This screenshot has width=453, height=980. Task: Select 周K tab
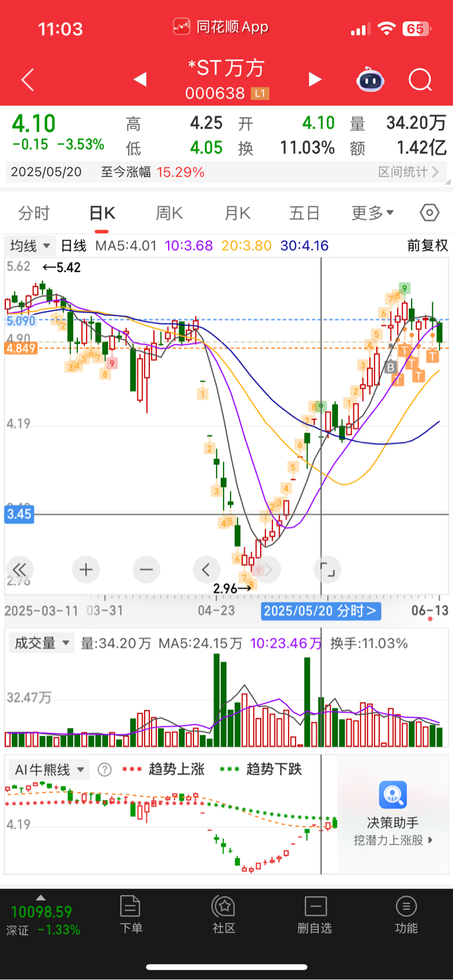pyautogui.click(x=169, y=213)
